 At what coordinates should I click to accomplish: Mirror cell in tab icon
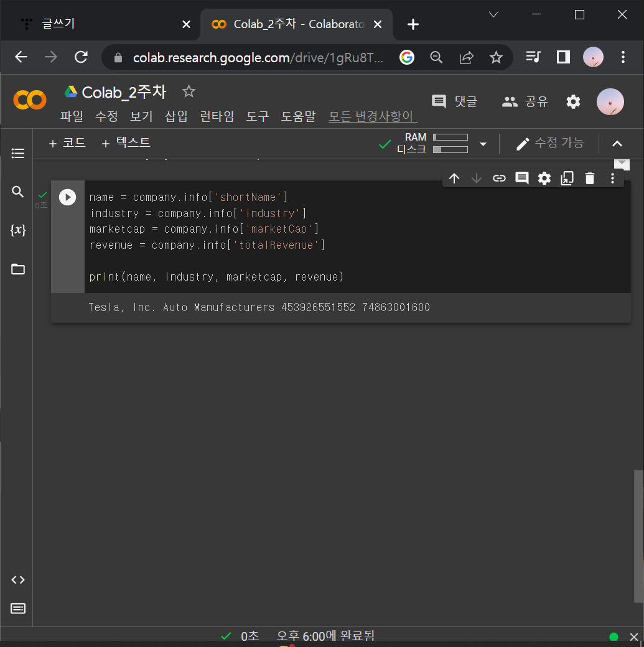pyautogui.click(x=567, y=179)
